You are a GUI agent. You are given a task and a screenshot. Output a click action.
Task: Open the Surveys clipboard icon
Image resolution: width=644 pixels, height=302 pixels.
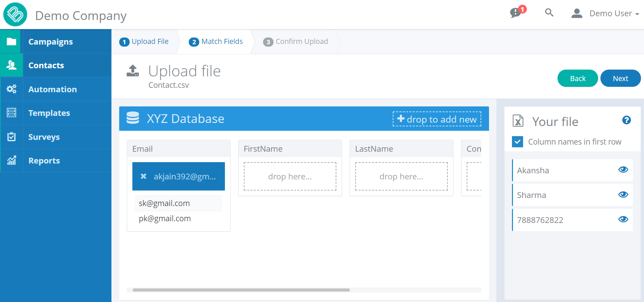[x=11, y=137]
